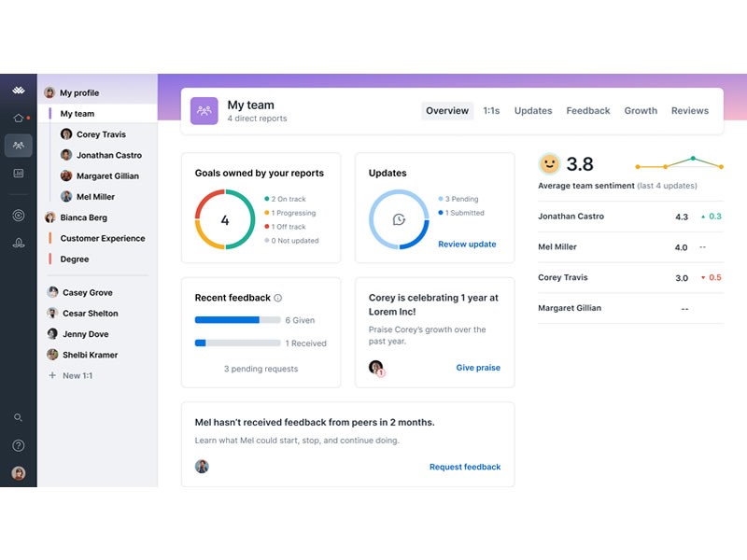
Task: Switch to the Feedback tab
Action: tap(588, 110)
